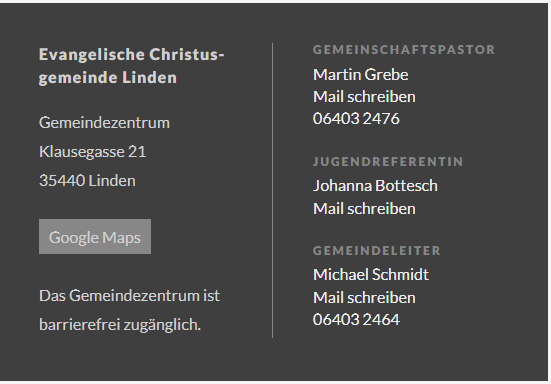Click the Evangelische Christusgemeinde Linden title
The width and height of the screenshot is (551, 384).
point(131,66)
